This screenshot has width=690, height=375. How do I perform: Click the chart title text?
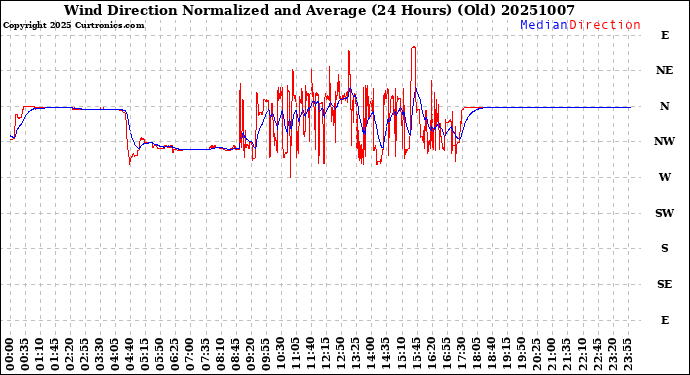[x=319, y=10]
